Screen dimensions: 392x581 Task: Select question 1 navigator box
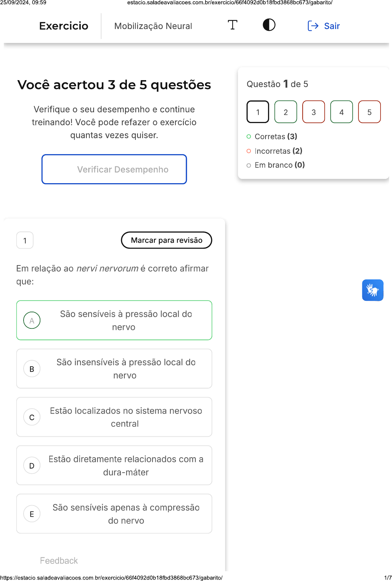point(258,112)
